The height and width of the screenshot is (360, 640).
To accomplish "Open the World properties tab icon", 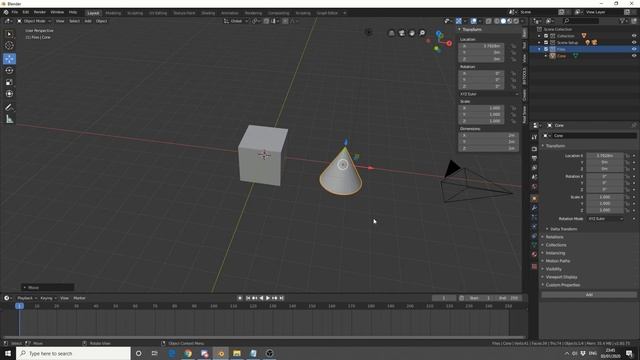I will (x=534, y=187).
